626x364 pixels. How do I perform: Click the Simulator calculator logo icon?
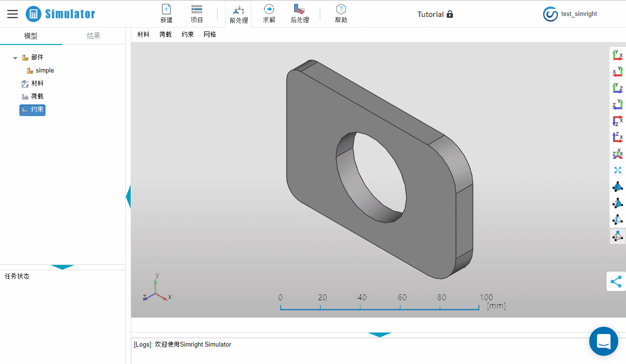[33, 14]
